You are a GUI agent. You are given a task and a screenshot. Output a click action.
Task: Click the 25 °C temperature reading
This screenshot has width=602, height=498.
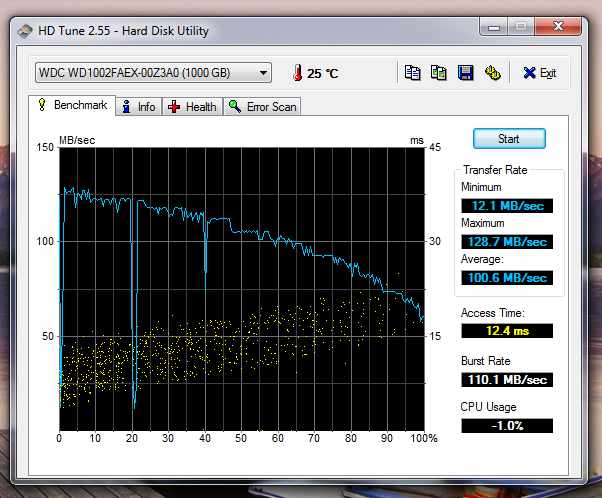(322, 73)
